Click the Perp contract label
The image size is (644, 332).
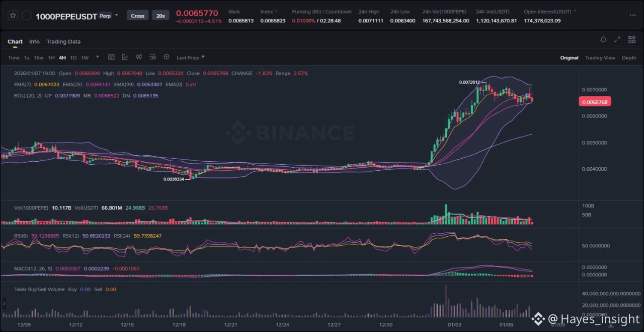click(x=105, y=16)
